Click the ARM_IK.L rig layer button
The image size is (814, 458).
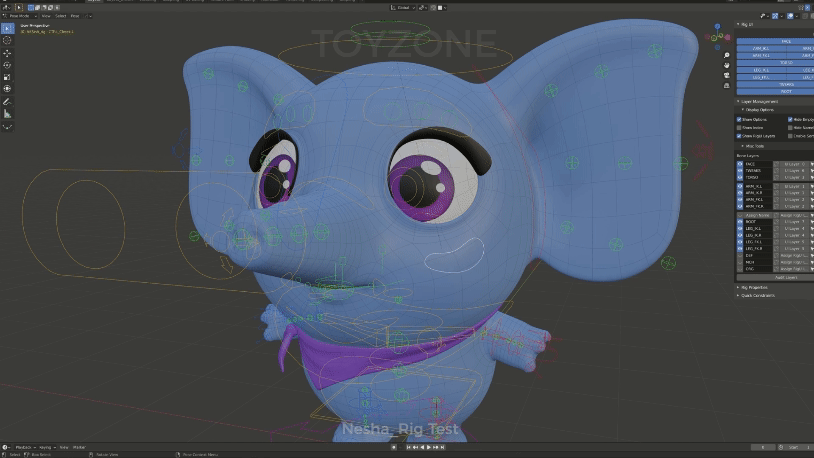coord(761,48)
